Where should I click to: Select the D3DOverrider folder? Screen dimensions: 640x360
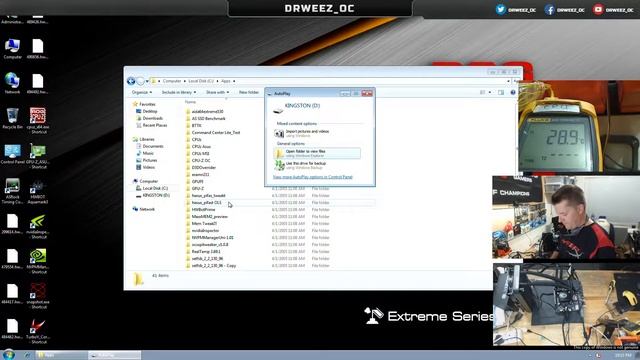pos(204,167)
